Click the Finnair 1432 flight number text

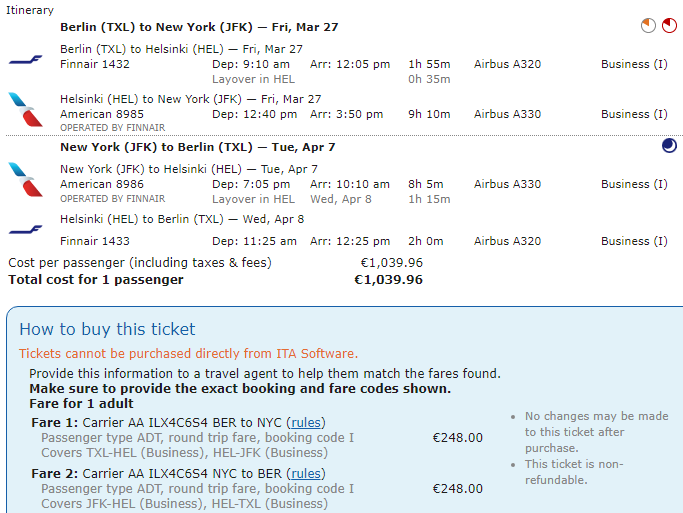pyautogui.click(x=95, y=64)
